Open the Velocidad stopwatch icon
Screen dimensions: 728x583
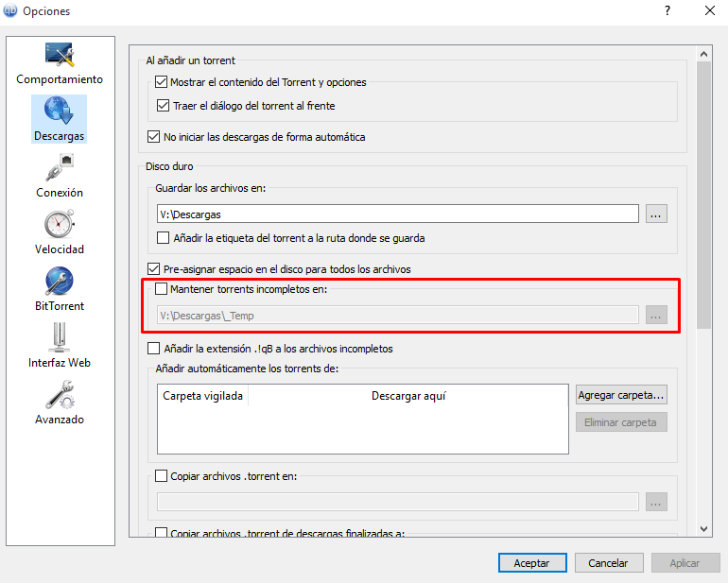(60, 224)
